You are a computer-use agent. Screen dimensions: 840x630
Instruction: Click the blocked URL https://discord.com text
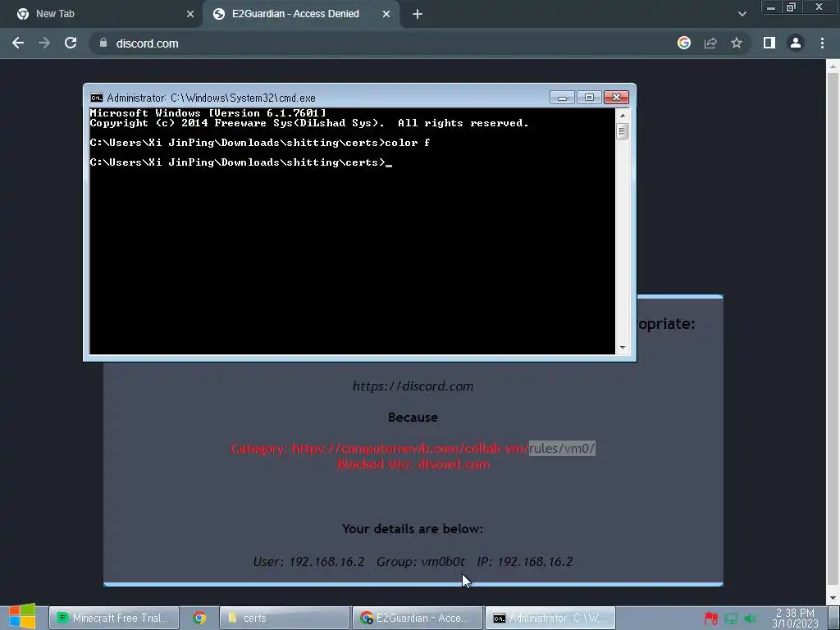tap(413, 386)
